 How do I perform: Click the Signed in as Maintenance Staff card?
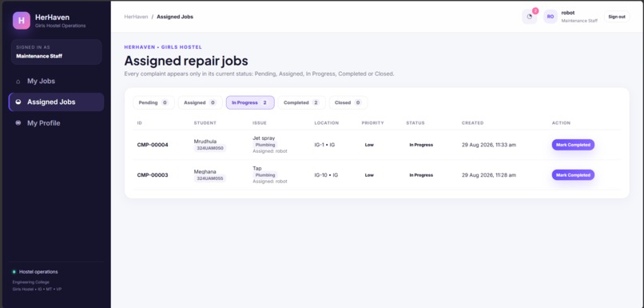click(x=56, y=52)
